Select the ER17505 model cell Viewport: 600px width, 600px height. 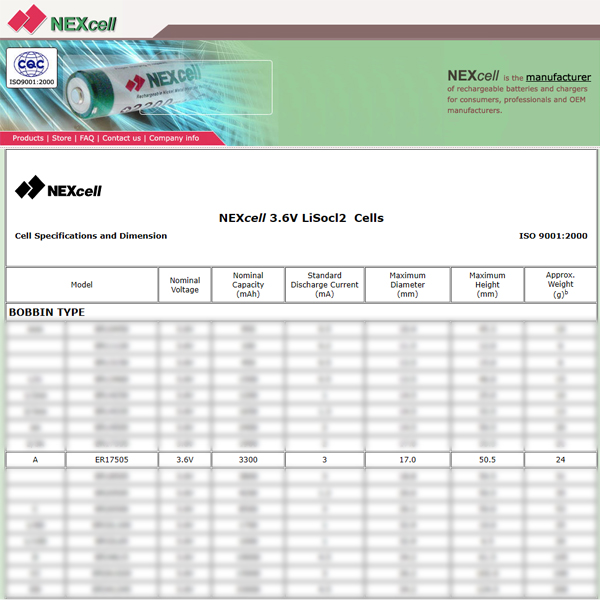pyautogui.click(x=112, y=460)
